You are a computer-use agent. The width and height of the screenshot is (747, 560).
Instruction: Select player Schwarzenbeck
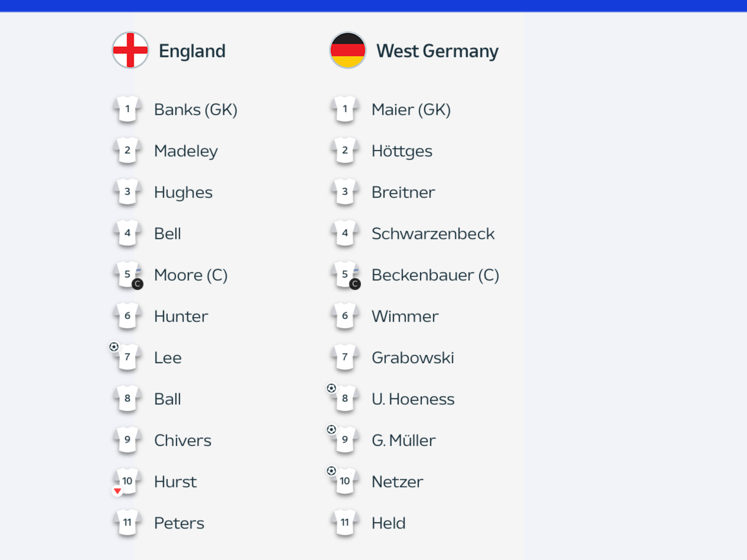click(433, 234)
